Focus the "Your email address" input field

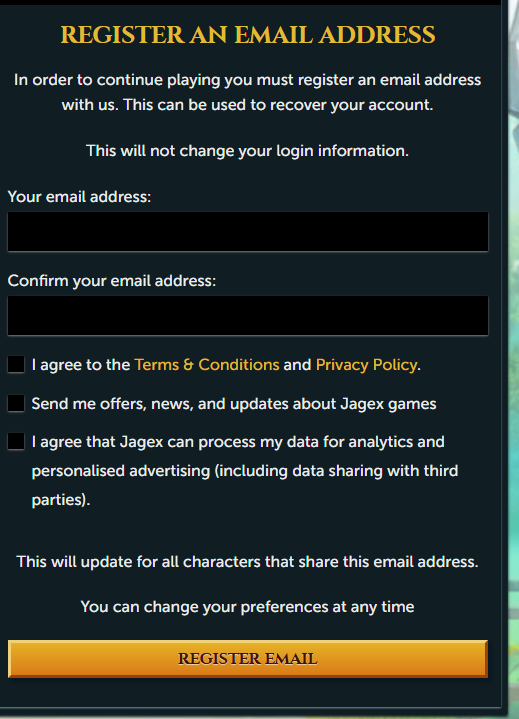coord(248,232)
